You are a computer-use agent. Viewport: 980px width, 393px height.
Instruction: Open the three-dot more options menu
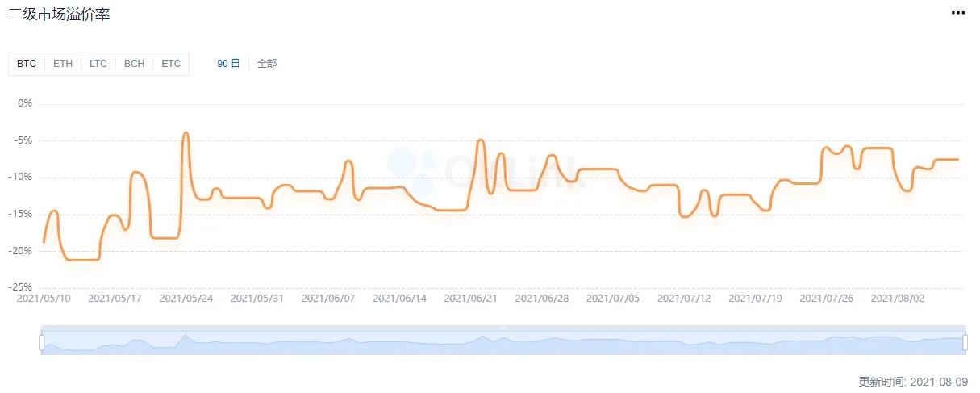click(957, 13)
